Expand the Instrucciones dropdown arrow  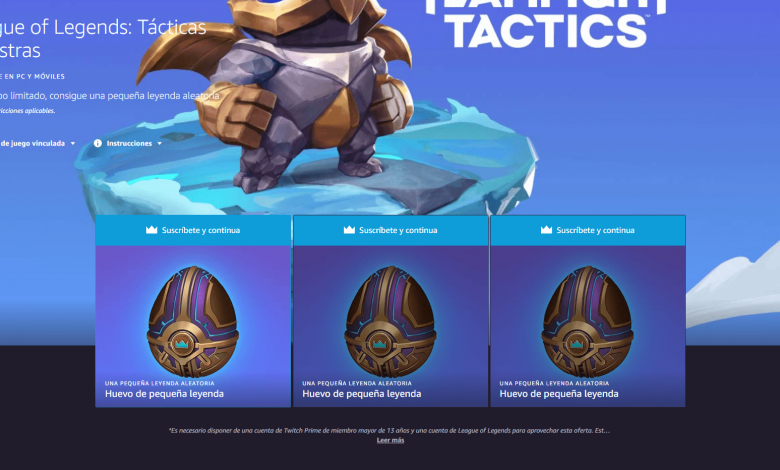click(160, 144)
